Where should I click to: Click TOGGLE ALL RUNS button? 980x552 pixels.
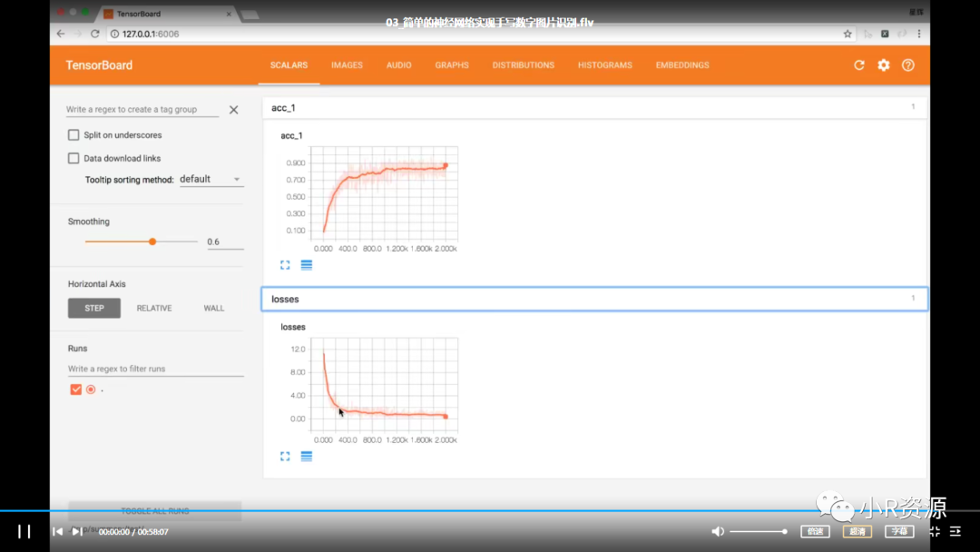[x=155, y=511]
